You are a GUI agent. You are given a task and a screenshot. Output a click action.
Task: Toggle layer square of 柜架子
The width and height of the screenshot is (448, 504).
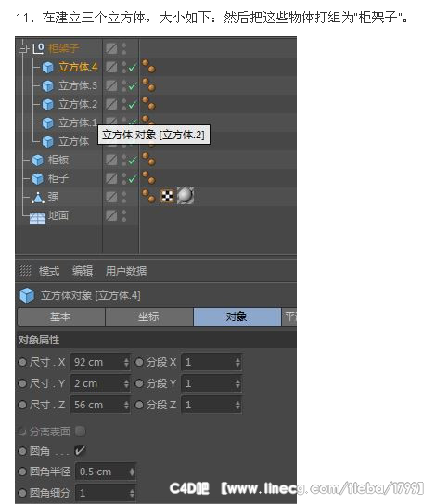pos(111,48)
